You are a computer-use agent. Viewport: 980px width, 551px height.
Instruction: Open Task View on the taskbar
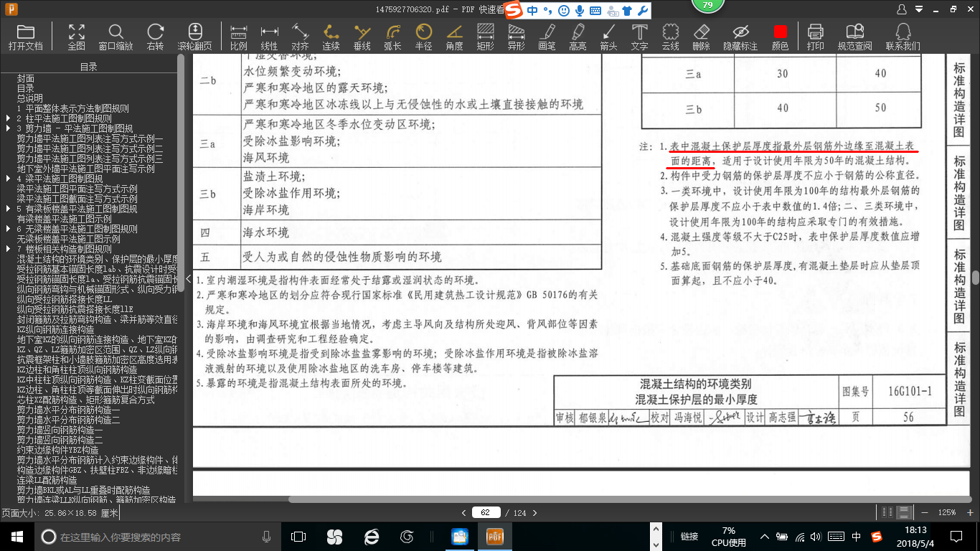click(x=298, y=536)
